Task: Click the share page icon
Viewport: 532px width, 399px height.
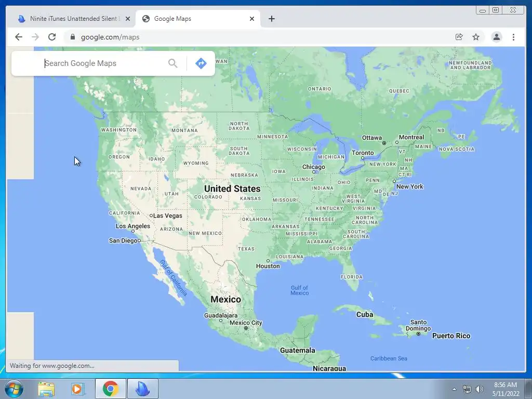Action: click(x=459, y=37)
